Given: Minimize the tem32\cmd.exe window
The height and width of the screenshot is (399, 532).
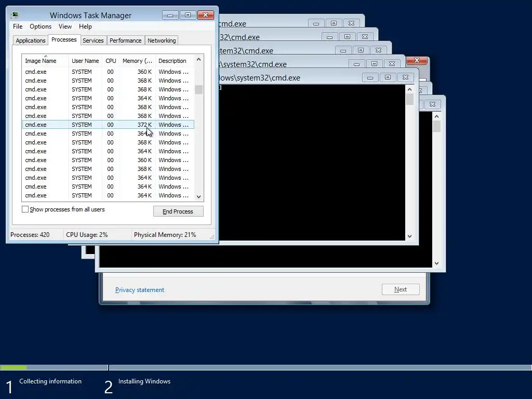Looking at the screenshot, I should pos(343,50).
